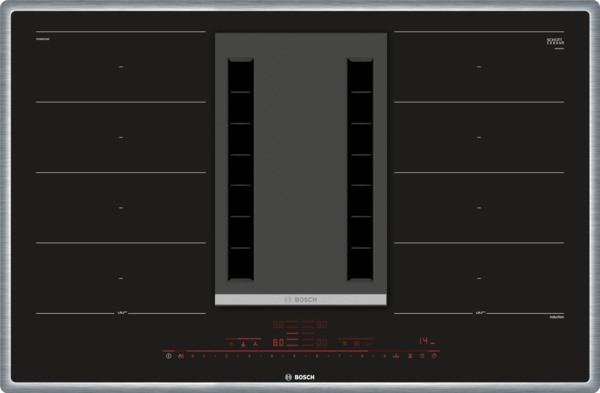Tap the PowerBoost icon after level 9
Image resolution: width=600 pixels, height=393 pixels.
click(x=396, y=356)
